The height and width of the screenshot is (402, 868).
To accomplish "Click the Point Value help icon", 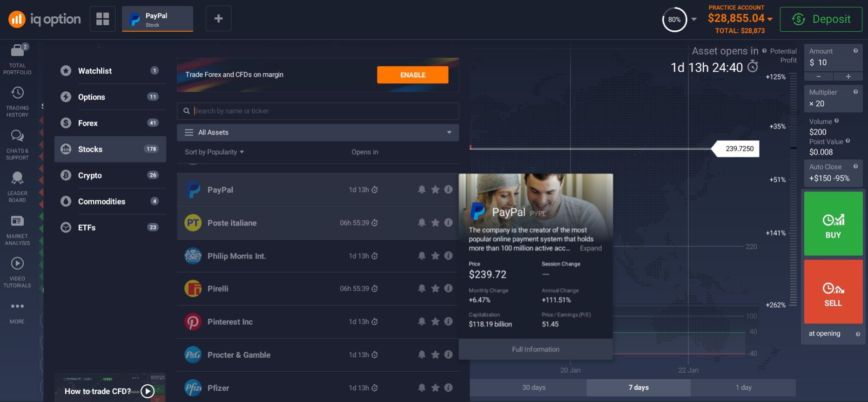I will point(848,141).
